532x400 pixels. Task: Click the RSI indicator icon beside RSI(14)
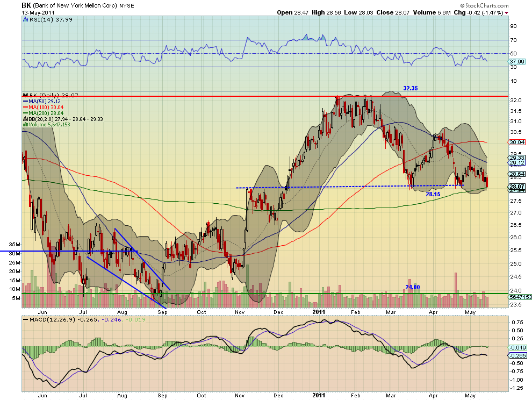(25, 20)
